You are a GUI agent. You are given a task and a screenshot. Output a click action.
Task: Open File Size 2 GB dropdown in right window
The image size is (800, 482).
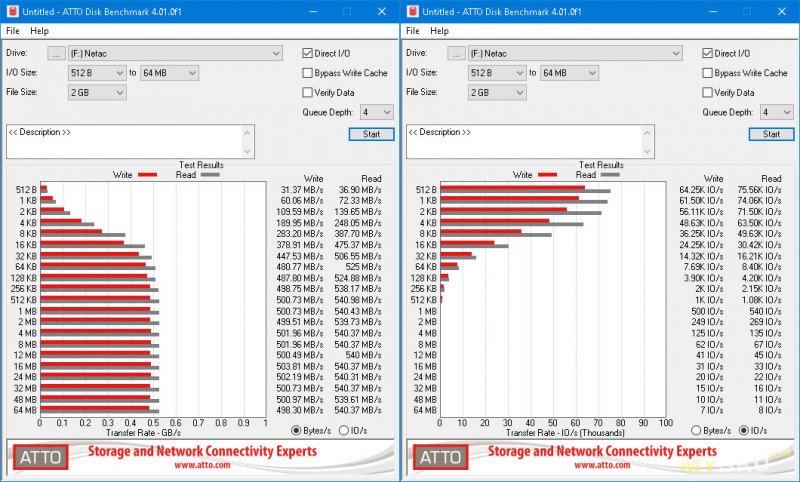coord(497,92)
